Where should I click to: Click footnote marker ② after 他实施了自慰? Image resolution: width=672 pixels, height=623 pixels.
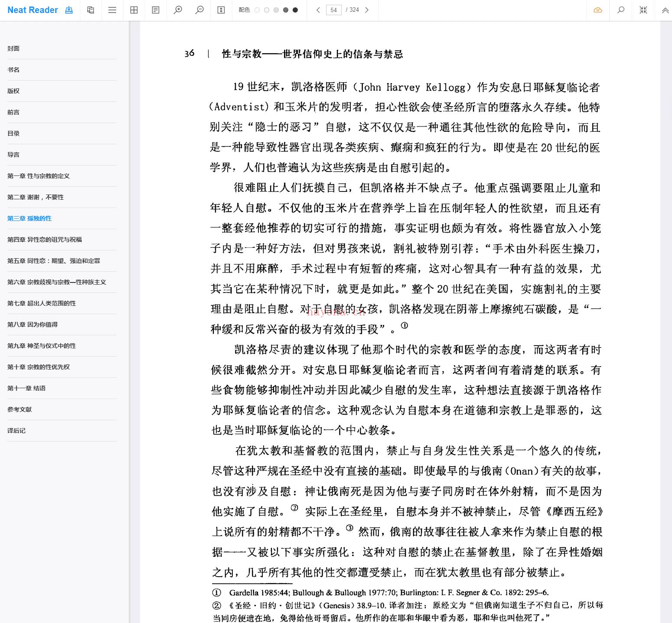[x=294, y=508]
